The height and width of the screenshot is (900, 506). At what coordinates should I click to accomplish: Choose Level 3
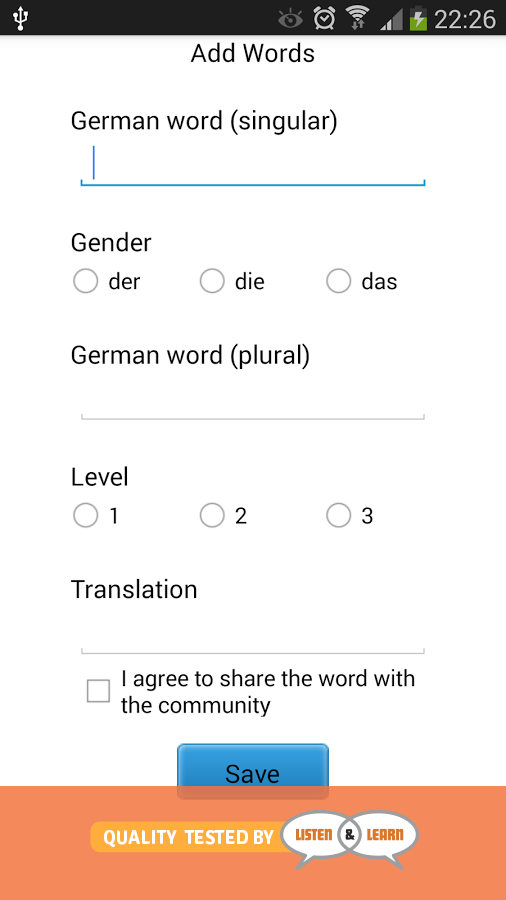[350, 515]
